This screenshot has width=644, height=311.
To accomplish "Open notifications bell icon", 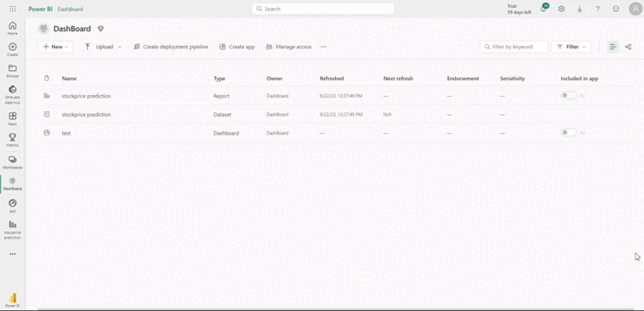I will coord(543,9).
